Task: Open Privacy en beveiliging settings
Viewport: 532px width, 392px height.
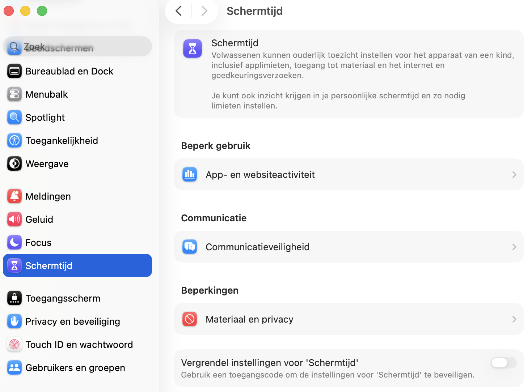Action: coord(72,321)
